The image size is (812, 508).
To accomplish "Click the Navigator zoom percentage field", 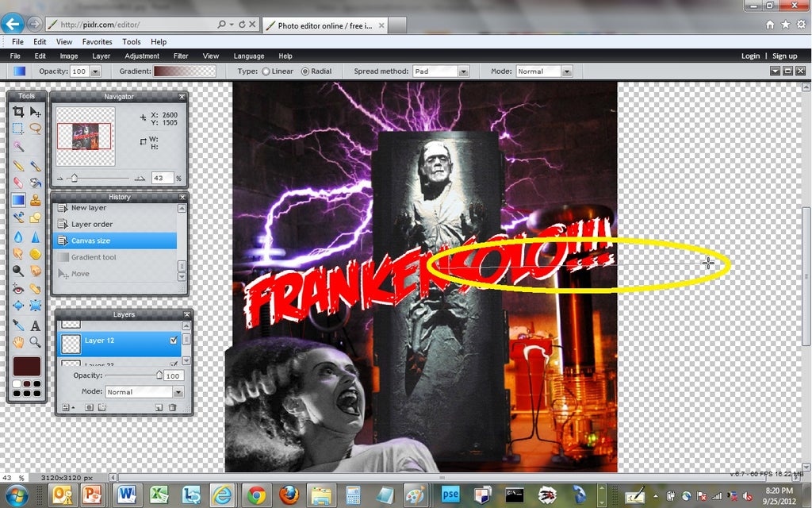I will tap(162, 179).
